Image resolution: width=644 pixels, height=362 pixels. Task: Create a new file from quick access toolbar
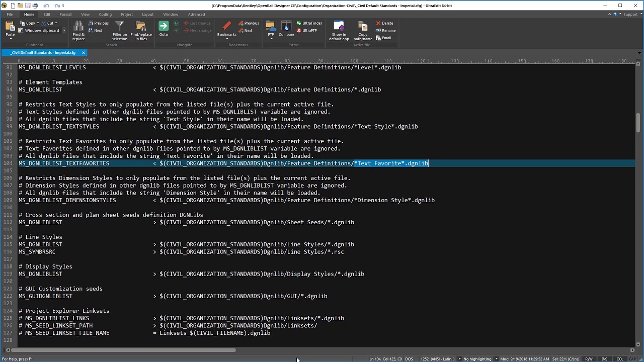[x=13, y=6]
